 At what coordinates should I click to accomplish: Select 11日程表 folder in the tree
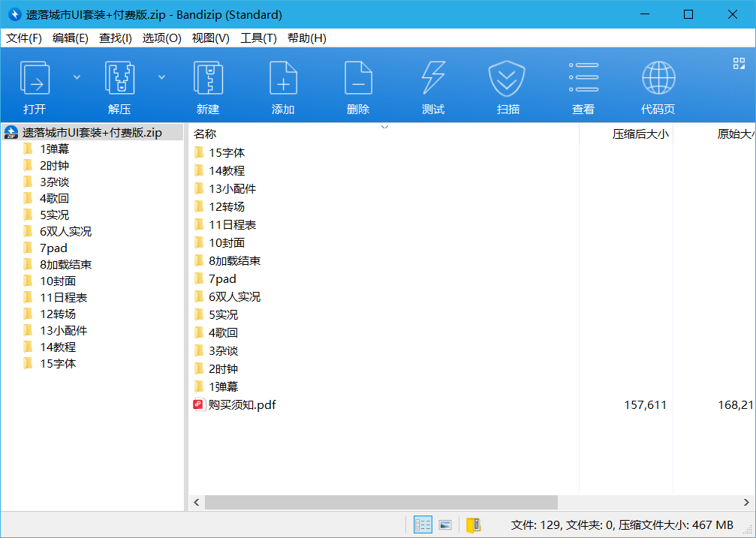point(64,297)
